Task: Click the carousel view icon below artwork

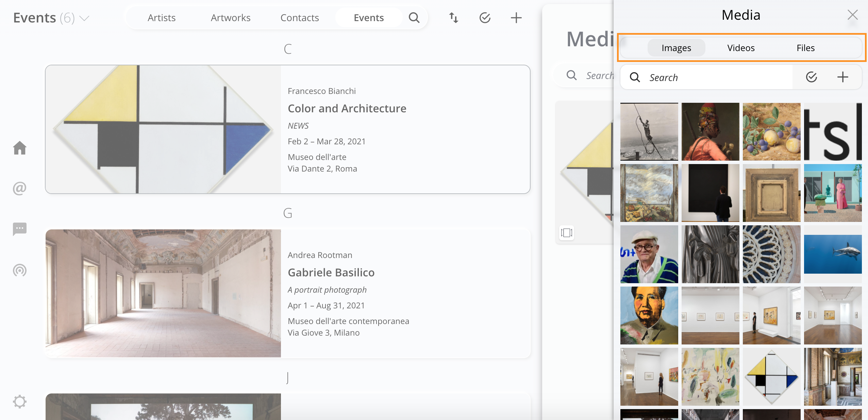Action: pos(567,233)
